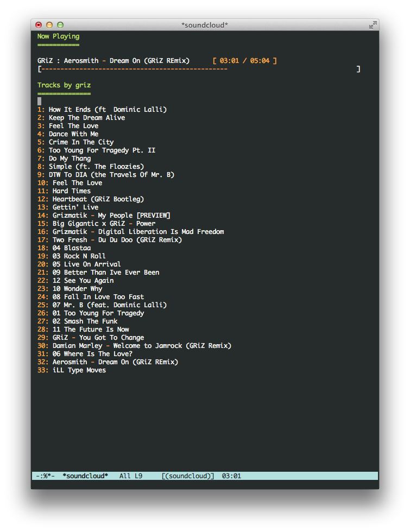Select track 14 Grizmatik My People [PREVIEW]
Viewport: 410px width, 532px height.
coord(104,216)
